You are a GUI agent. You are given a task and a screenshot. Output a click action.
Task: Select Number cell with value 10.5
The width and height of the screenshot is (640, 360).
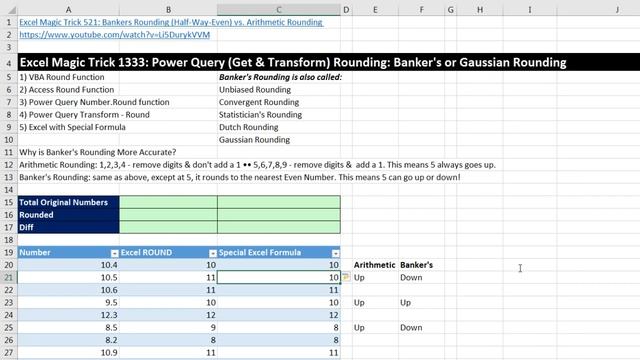pos(69,278)
